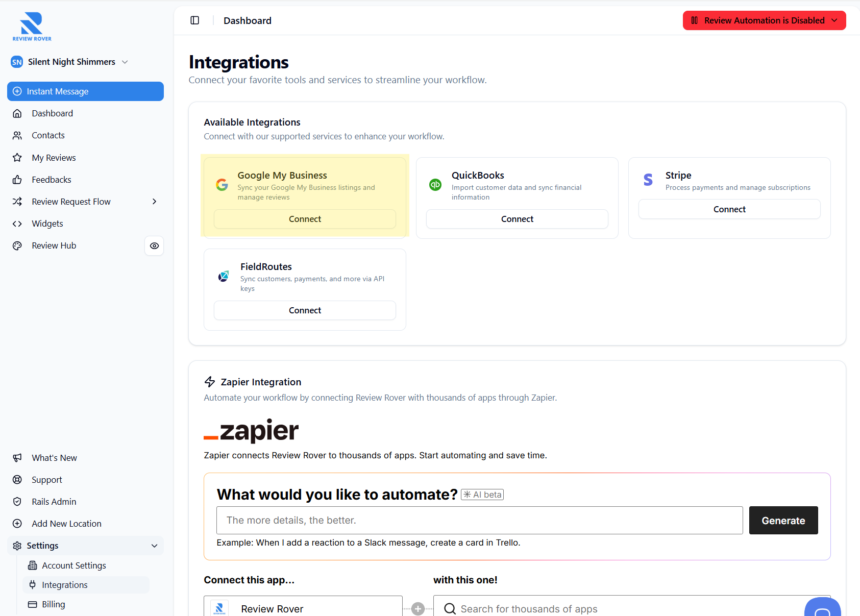
Task: Click the Review Rover logo
Action: (x=32, y=27)
